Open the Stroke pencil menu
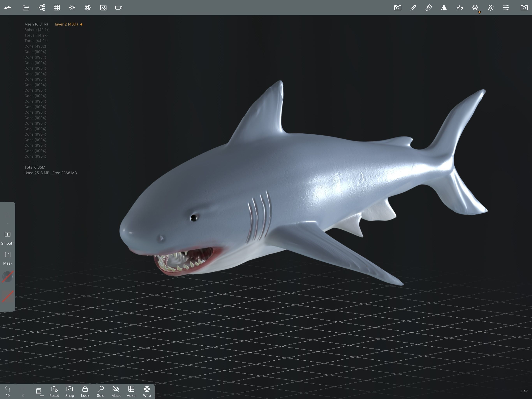Viewport: 532px width, 399px height. point(413,8)
